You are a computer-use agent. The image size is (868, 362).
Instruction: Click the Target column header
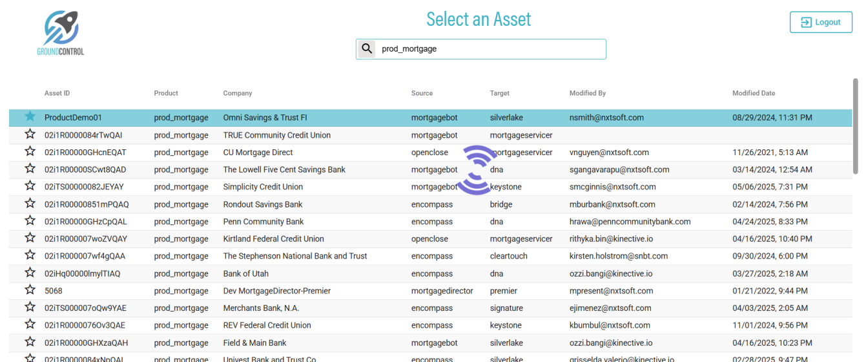point(500,93)
